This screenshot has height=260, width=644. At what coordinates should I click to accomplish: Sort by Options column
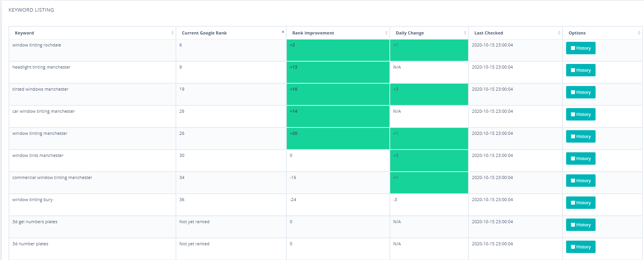click(x=603, y=33)
